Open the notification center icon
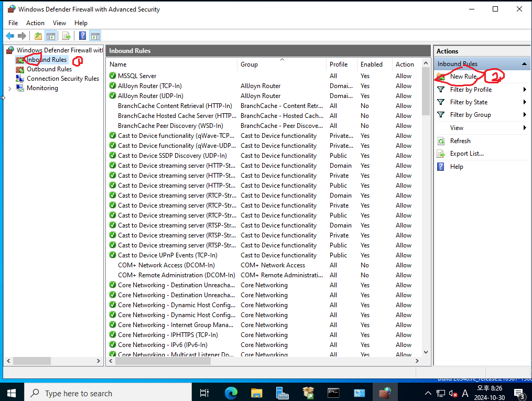 519,394
